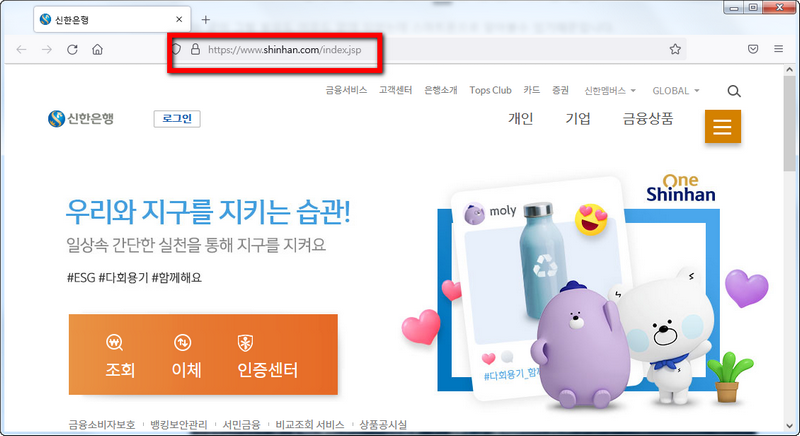The width and height of the screenshot is (800, 436).
Task: Close the 신한은행 tab
Action: [179, 19]
